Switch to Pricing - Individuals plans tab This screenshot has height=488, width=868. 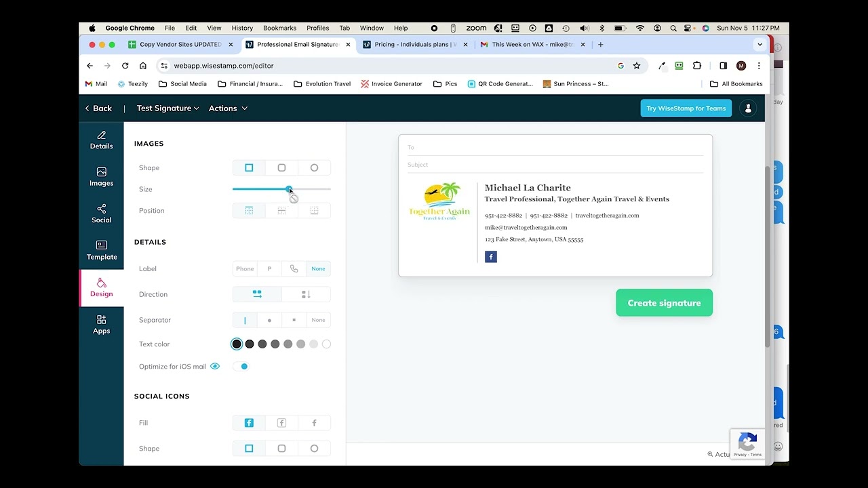coord(415,45)
